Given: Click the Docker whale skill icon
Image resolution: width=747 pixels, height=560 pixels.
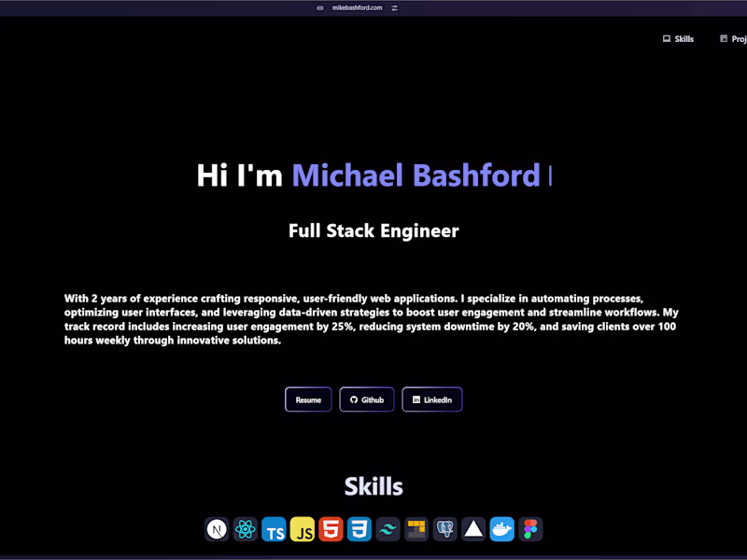Looking at the screenshot, I should [x=502, y=529].
